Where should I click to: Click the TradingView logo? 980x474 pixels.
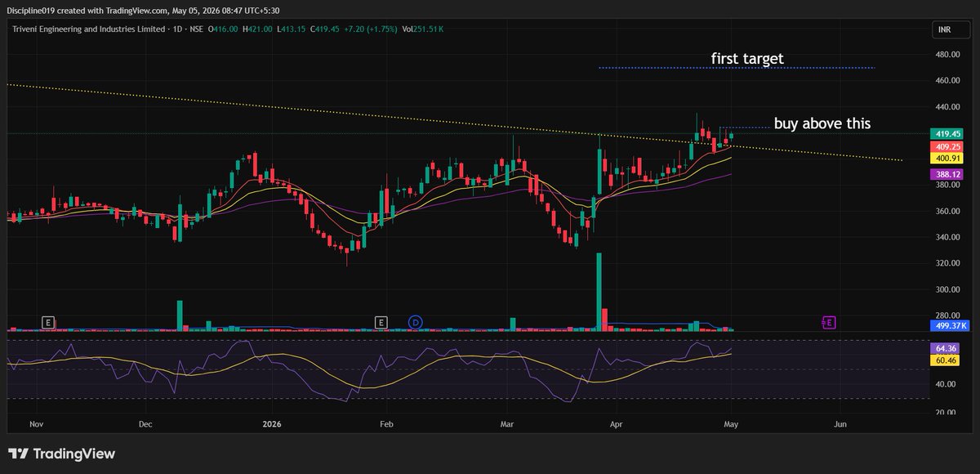click(61, 454)
